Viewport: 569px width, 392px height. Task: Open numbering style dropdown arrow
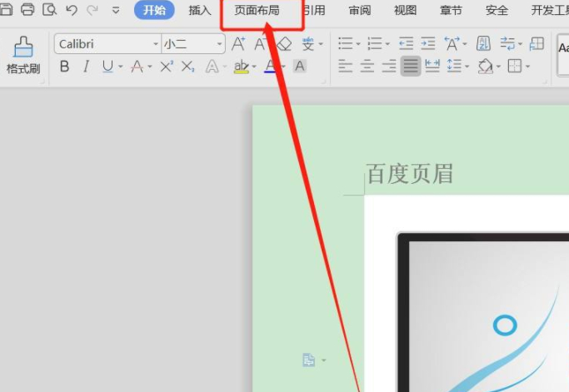[387, 44]
